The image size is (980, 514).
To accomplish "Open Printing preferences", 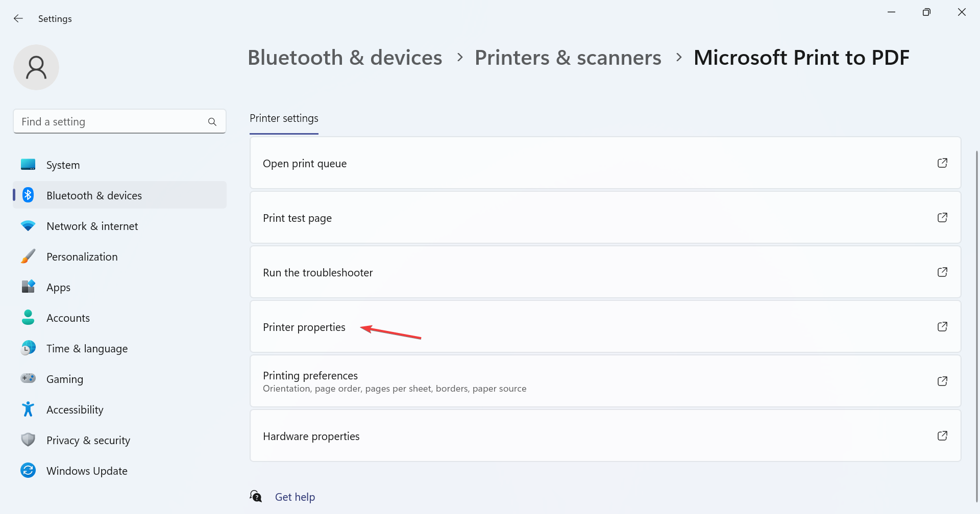I will click(310, 375).
